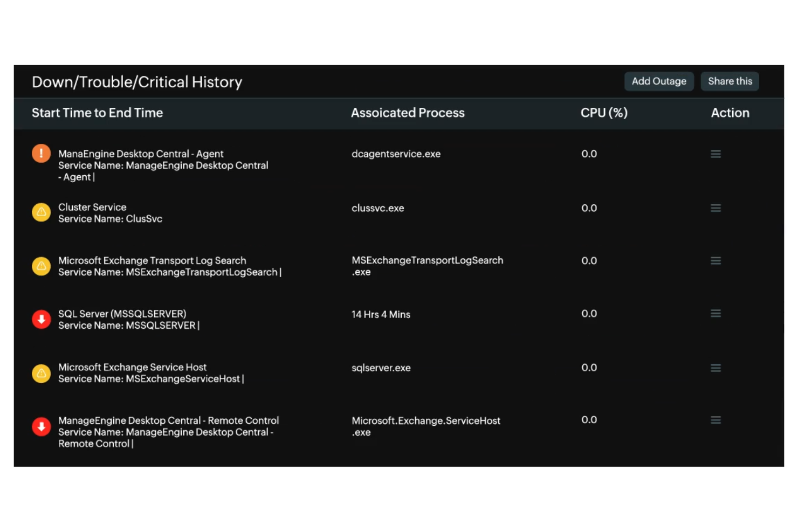The image size is (798, 532).
Task: Open action menu for MSExchangeTransportLogSearch row
Action: [716, 261]
